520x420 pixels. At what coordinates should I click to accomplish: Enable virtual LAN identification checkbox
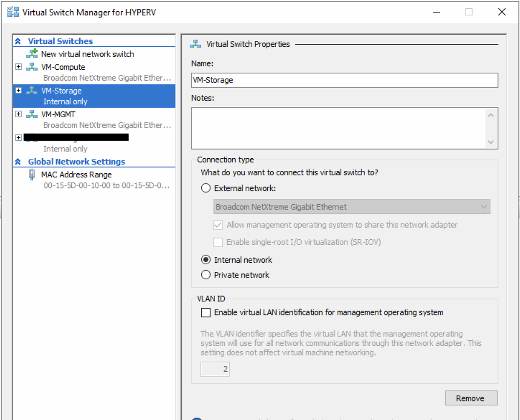click(206, 312)
